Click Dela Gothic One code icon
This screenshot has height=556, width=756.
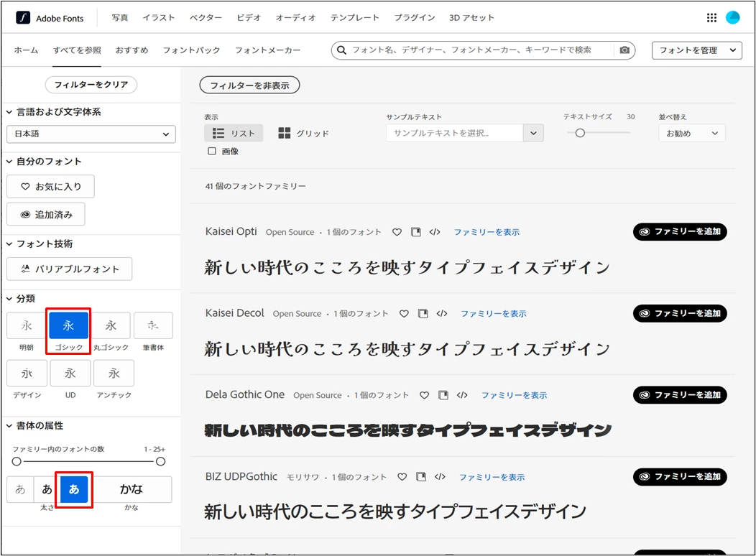[x=462, y=394]
